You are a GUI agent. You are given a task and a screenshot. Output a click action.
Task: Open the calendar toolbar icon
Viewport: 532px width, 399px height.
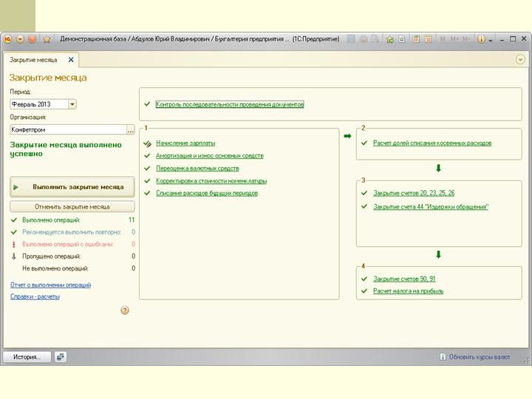[428, 39]
